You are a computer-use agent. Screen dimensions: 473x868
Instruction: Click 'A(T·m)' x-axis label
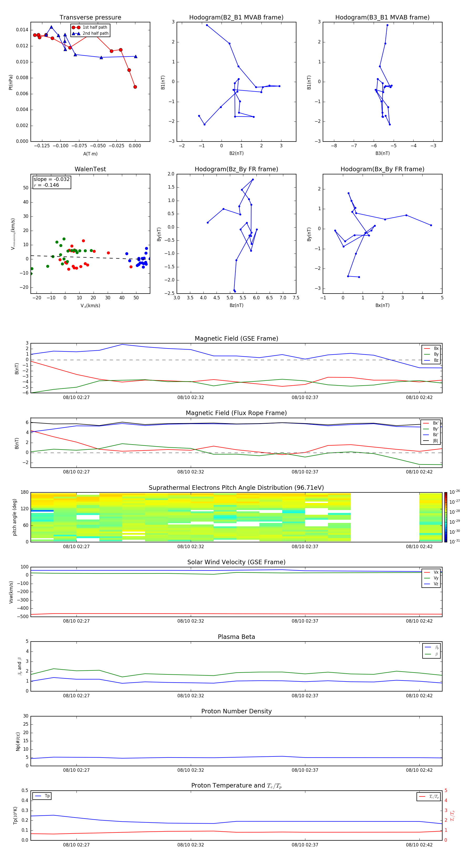click(x=90, y=154)
